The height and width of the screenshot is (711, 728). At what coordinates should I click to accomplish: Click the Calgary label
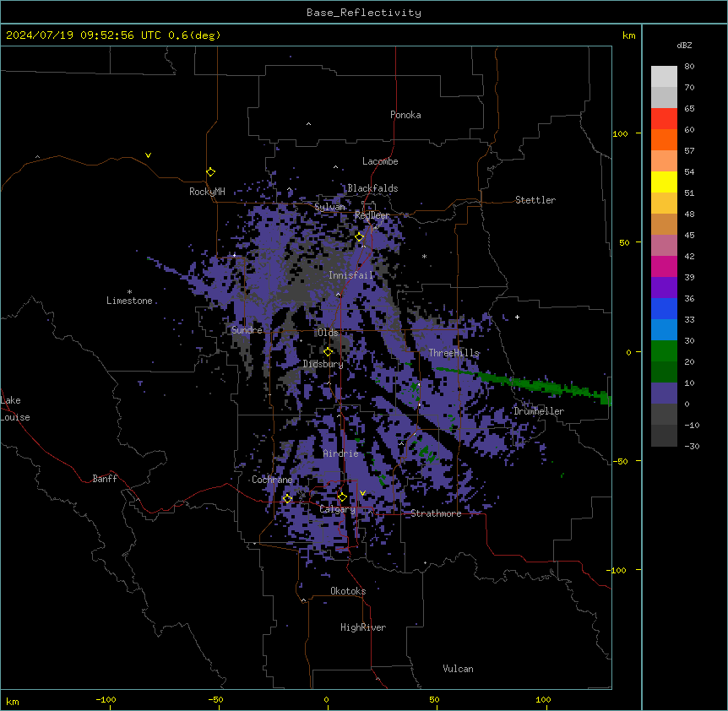(x=338, y=509)
